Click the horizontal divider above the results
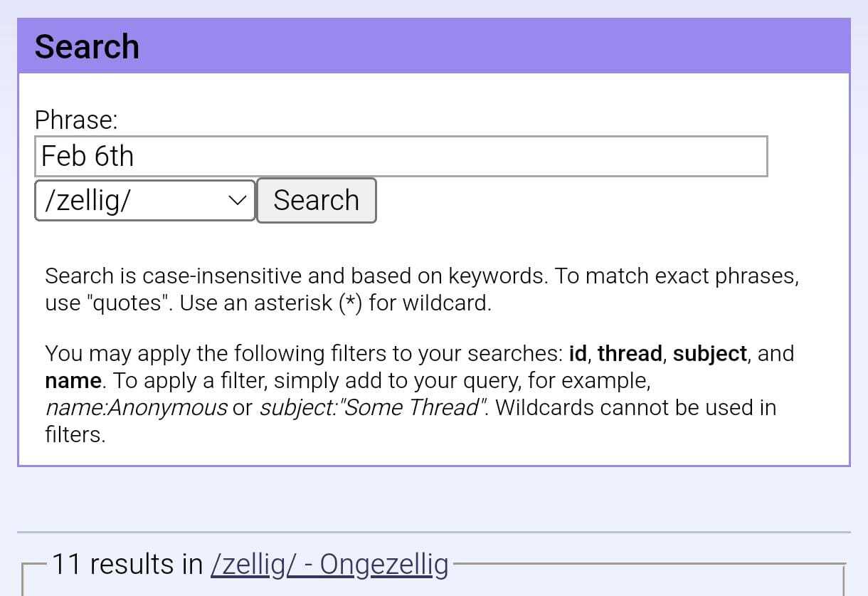The height and width of the screenshot is (596, 868). click(433, 532)
